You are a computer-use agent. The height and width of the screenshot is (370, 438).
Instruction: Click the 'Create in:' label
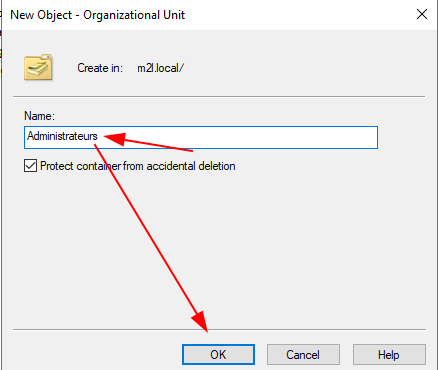pyautogui.click(x=100, y=68)
